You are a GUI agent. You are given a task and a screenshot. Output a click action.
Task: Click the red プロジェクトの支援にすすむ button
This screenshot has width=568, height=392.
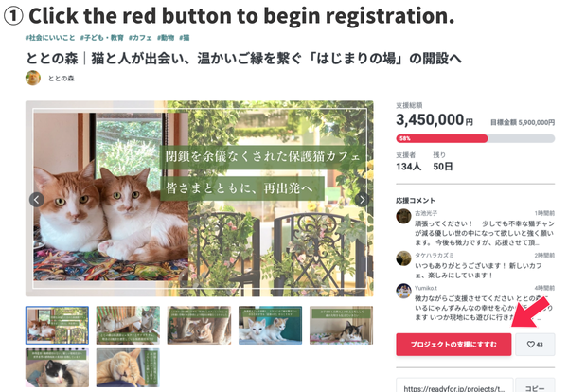tap(453, 345)
